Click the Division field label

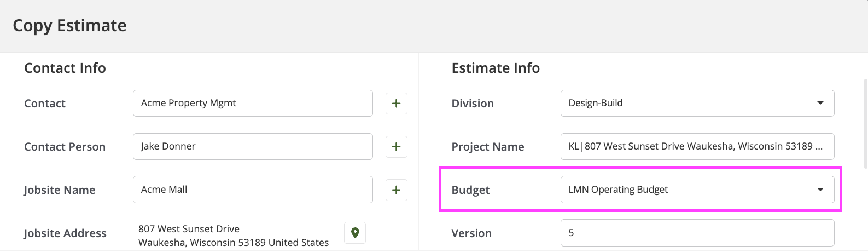[x=473, y=104]
